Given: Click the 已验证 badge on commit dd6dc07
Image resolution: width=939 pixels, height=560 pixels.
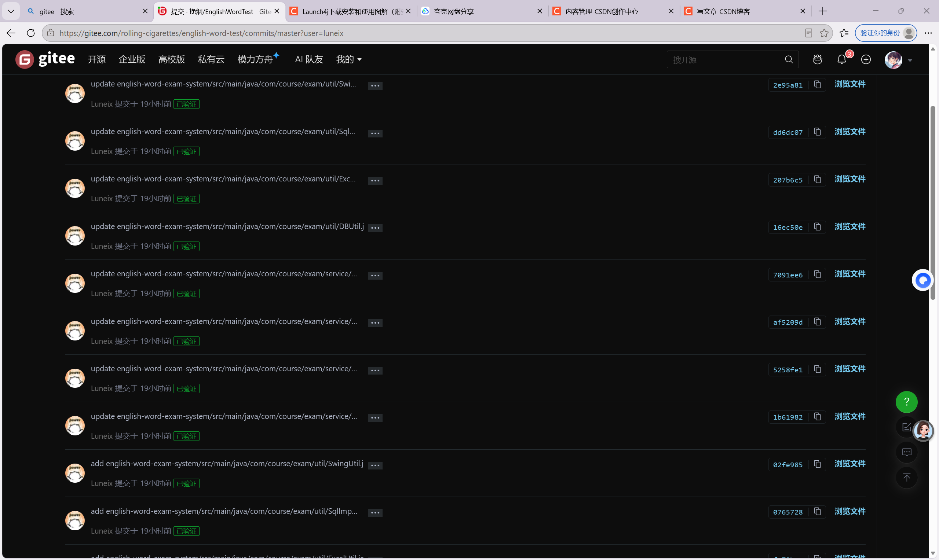Looking at the screenshot, I should click(x=187, y=151).
